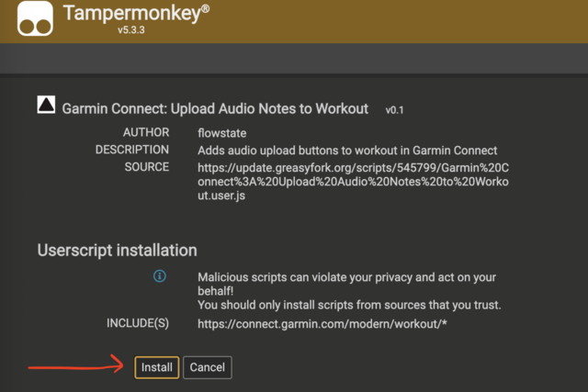The width and height of the screenshot is (588, 392).
Task: Click script version 'v0.1'
Action: (394, 110)
